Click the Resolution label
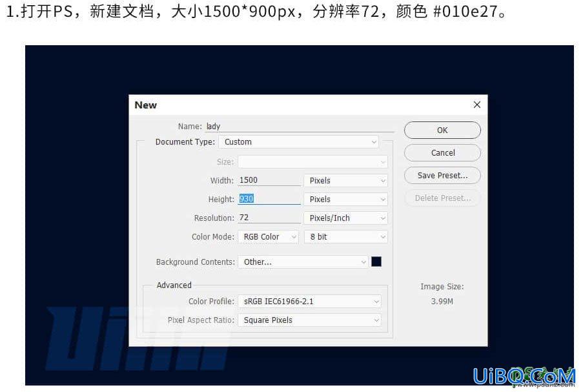Viewport: 583px width, 392px height. click(214, 218)
